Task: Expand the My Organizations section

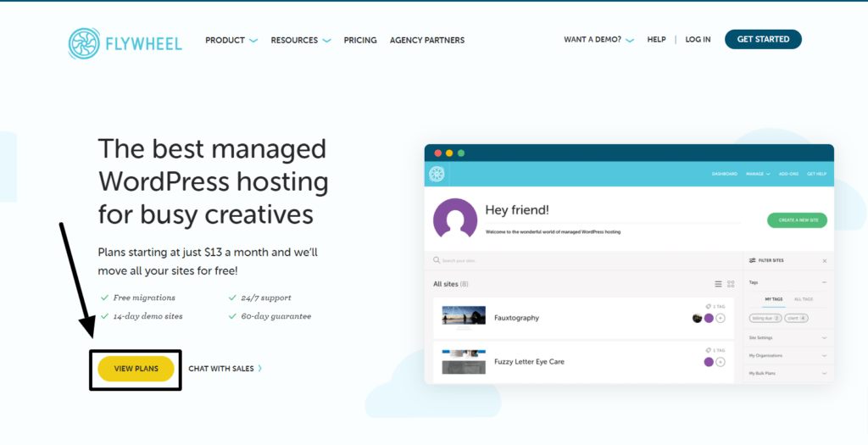Action: (787, 355)
